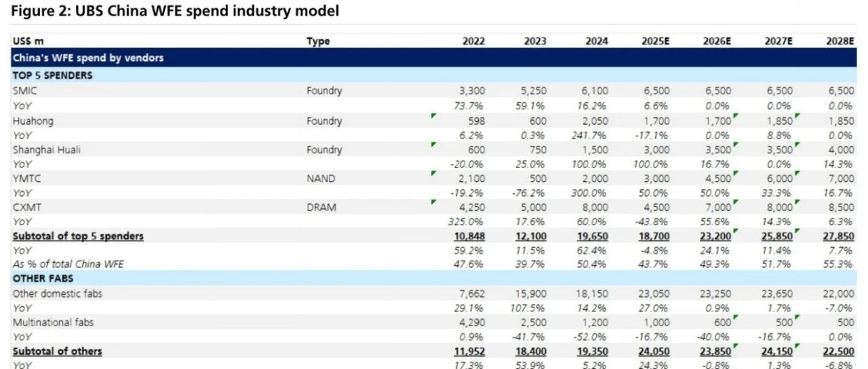Click the 2022 column header
Screen dimensions: 868x369
[473, 41]
